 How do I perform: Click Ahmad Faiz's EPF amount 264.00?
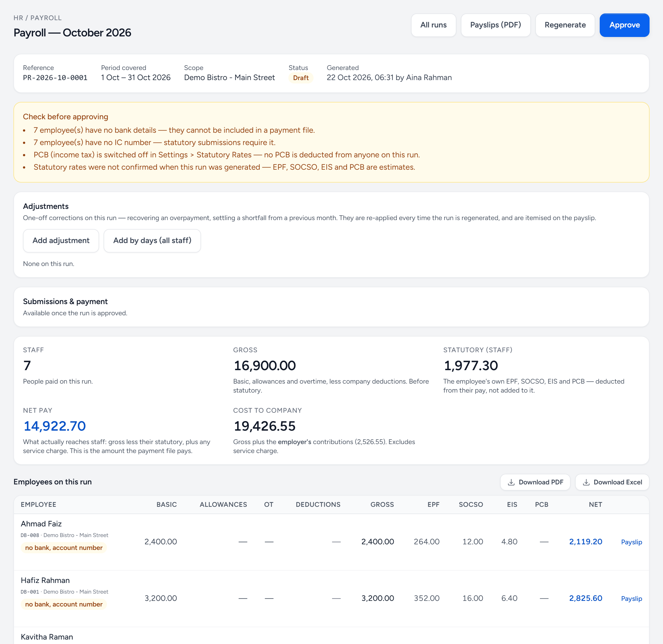[x=426, y=542]
